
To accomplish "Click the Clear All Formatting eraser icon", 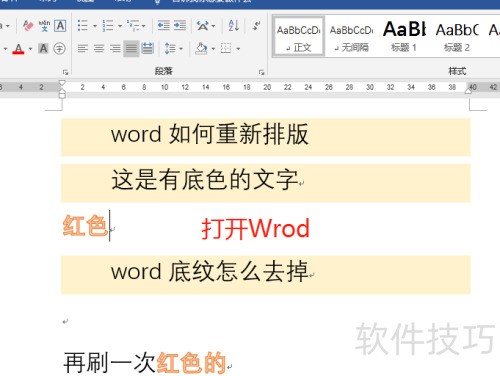I will tap(28, 26).
